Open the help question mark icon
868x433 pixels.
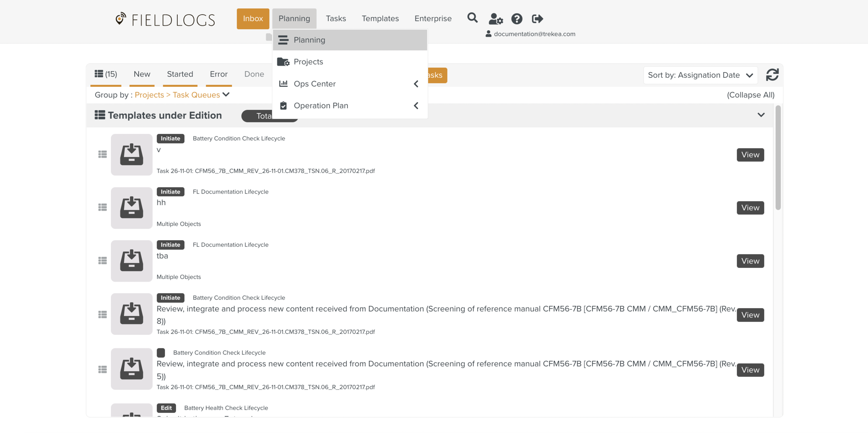[517, 19]
